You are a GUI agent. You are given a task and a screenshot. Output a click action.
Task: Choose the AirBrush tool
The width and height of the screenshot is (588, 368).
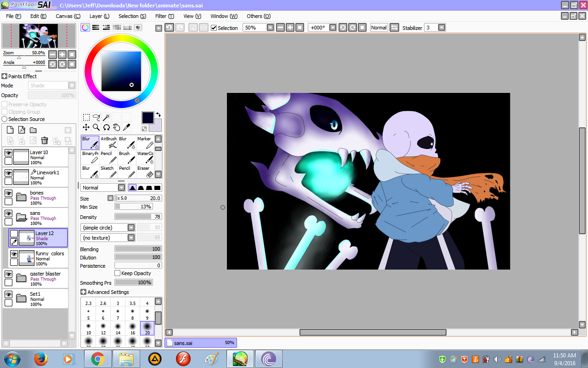point(108,143)
